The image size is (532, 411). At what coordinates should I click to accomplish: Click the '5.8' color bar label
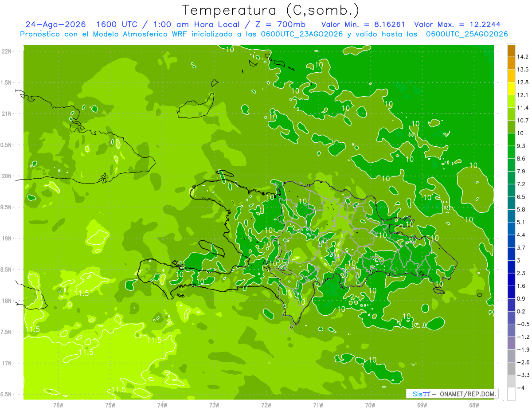click(x=521, y=210)
